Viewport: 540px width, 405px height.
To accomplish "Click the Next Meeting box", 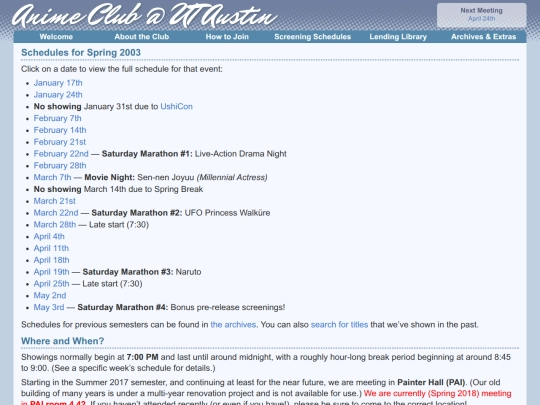I will [x=481, y=15].
